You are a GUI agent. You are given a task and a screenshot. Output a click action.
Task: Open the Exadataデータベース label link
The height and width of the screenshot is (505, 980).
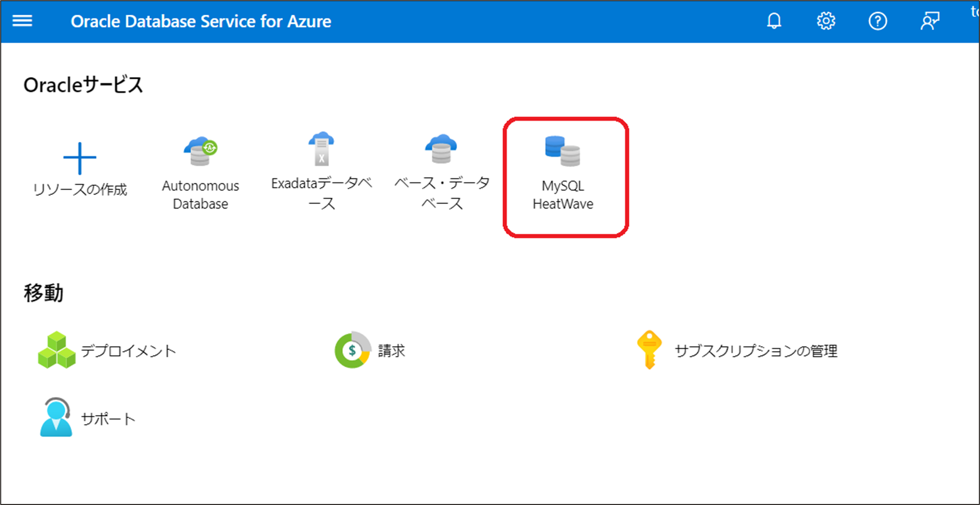point(321,193)
